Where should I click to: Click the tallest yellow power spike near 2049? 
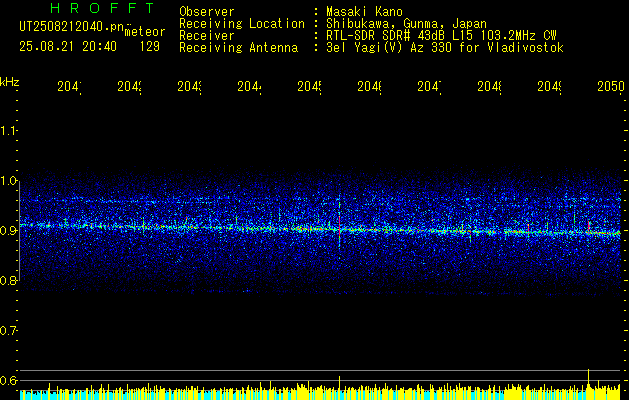(x=588, y=379)
